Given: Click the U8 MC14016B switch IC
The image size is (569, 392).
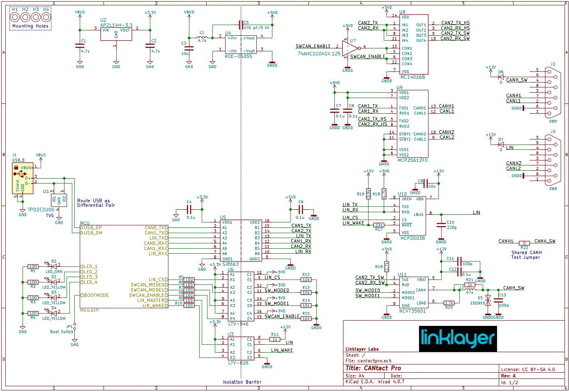Looking at the screenshot, I should tap(414, 44).
